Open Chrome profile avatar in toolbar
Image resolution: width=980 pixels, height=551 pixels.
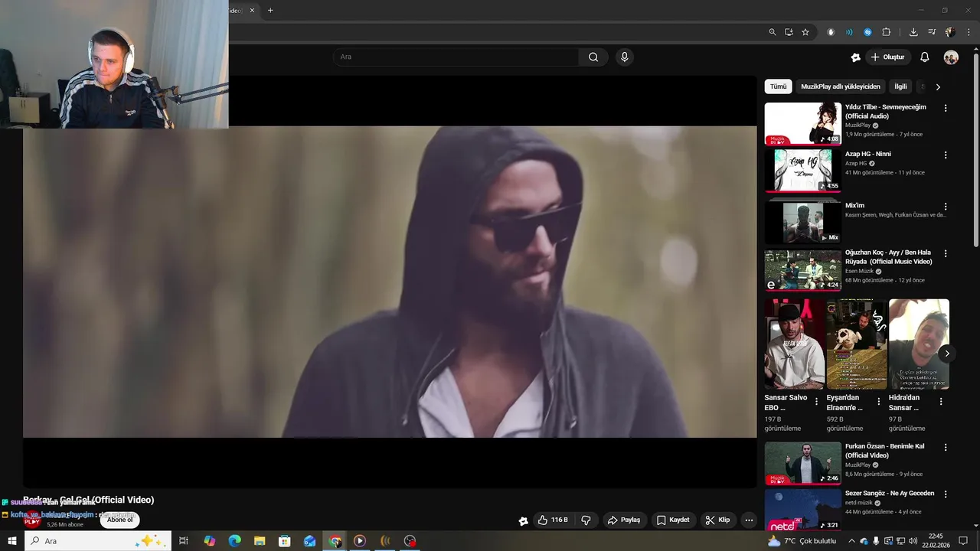[950, 32]
